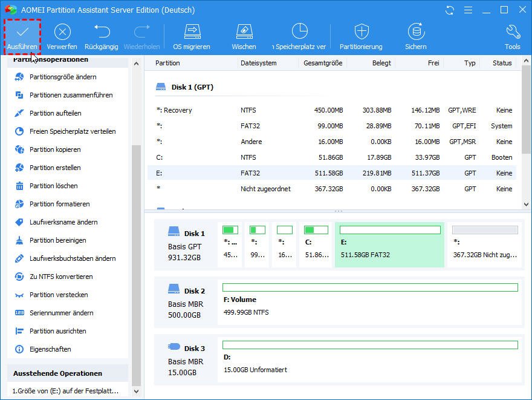Viewport: 532px width, 400px height.
Task: Select the E: partition block on Disk 1
Action: pyautogui.click(x=389, y=244)
